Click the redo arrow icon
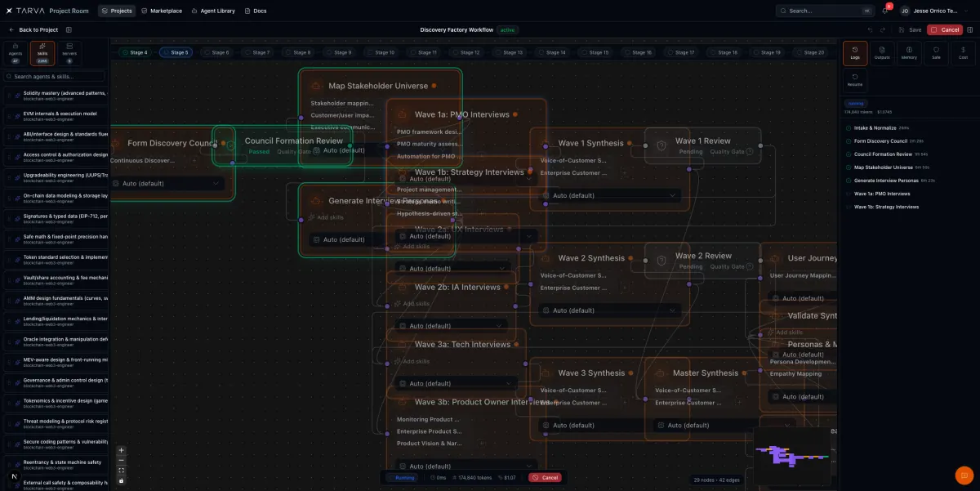This screenshot has width=980, height=491. click(883, 29)
